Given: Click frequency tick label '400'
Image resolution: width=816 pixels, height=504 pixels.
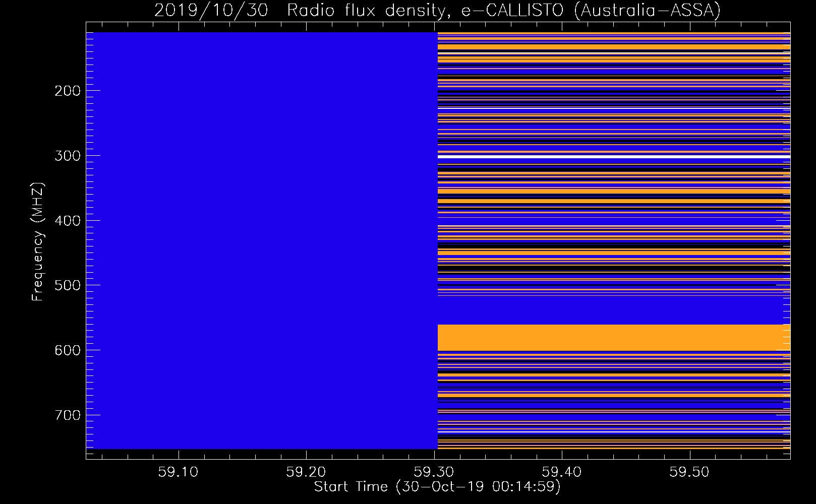Looking at the screenshot, I should point(68,221).
